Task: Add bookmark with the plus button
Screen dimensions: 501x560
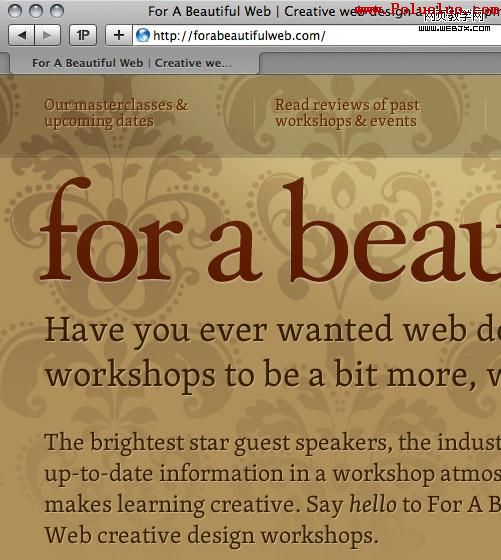Action: click(x=119, y=35)
